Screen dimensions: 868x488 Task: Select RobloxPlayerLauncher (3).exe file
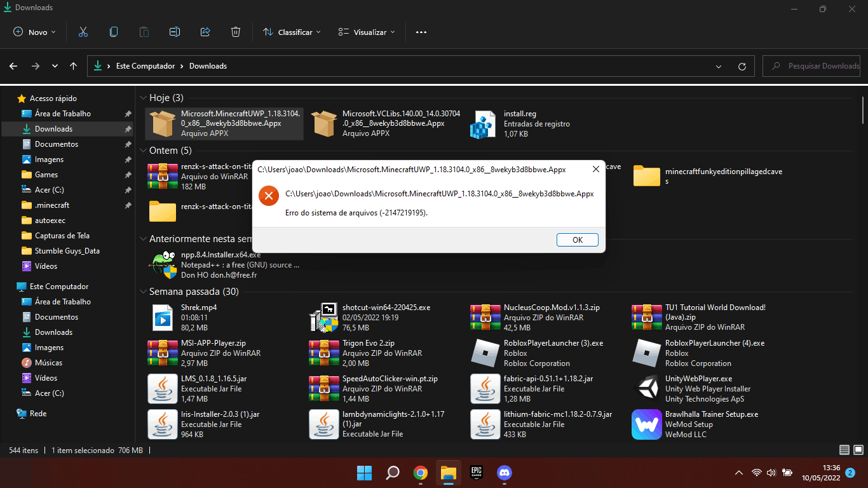(538, 353)
